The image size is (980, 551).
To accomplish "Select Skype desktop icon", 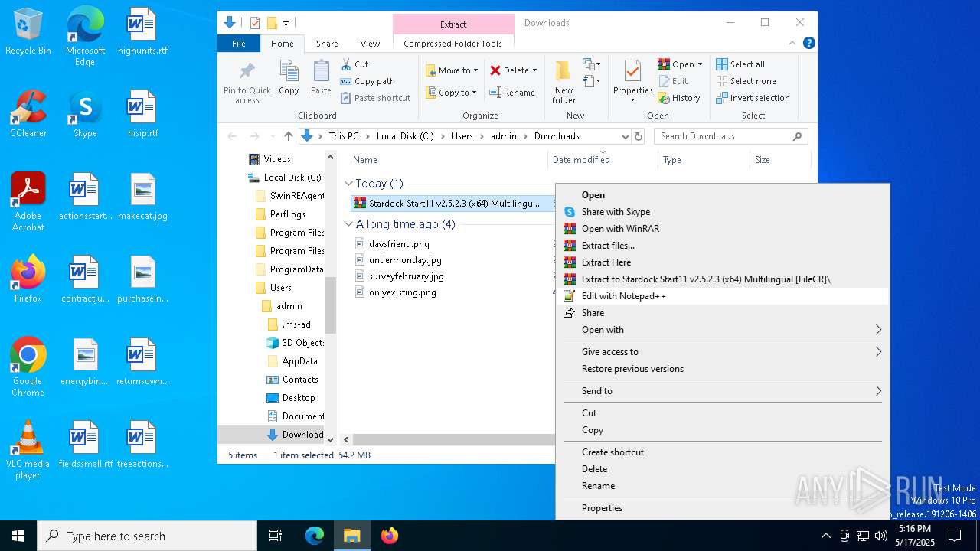I will coord(85,114).
